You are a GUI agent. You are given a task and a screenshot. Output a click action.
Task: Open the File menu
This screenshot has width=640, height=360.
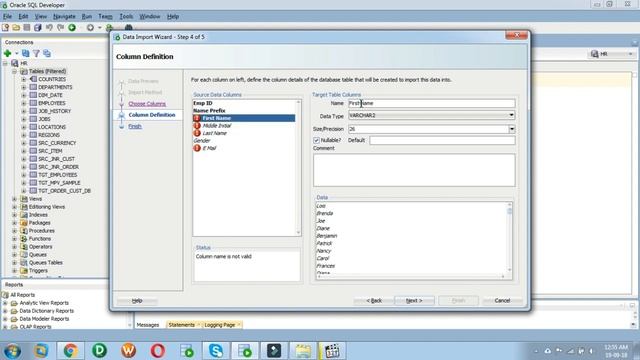tap(7, 16)
